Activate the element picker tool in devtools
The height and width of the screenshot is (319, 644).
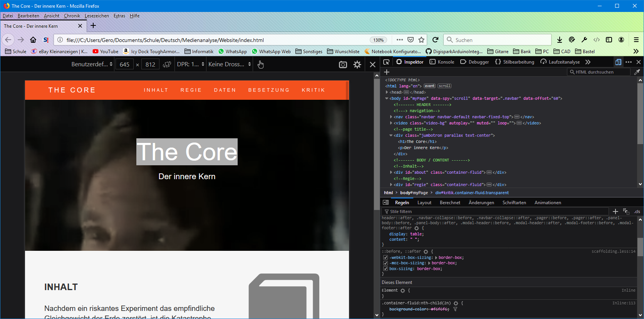[386, 62]
